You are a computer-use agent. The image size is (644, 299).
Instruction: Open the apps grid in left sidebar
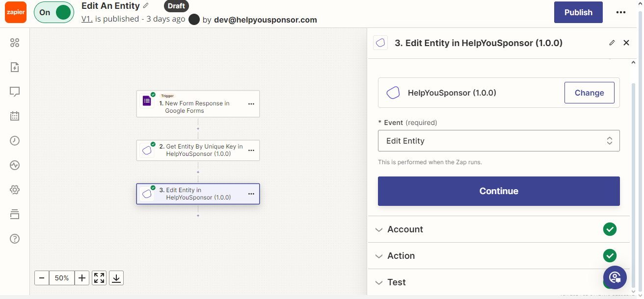click(15, 43)
